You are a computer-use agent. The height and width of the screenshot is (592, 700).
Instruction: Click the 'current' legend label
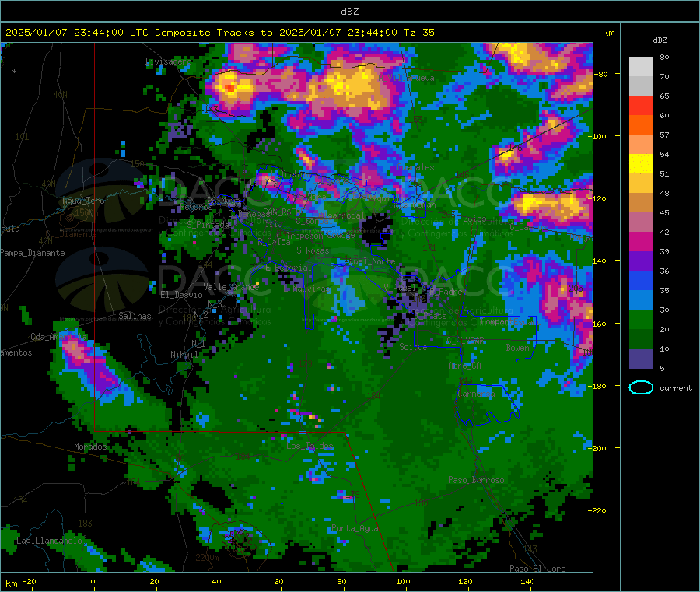coord(676,388)
